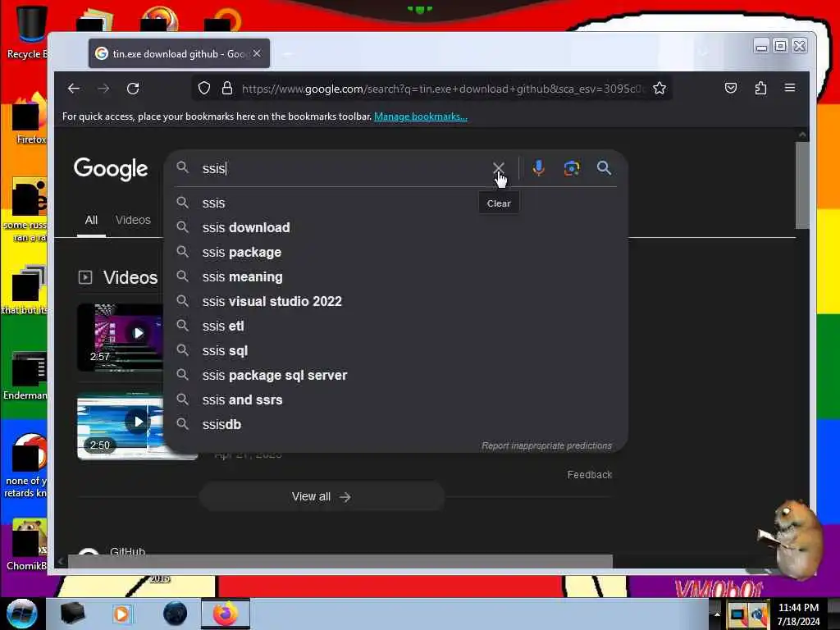Screen dimensions: 840x630
Task: Submit search with blue magnifier icon
Action: click(604, 168)
